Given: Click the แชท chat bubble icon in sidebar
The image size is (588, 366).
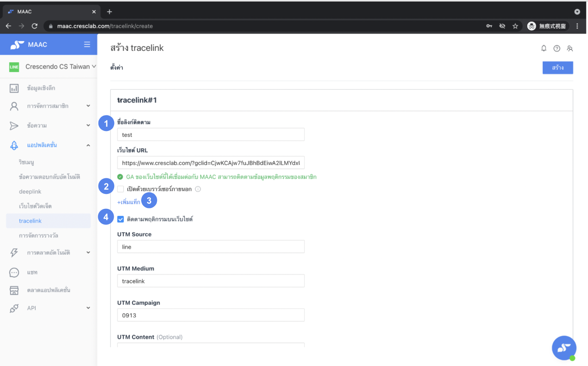Looking at the screenshot, I should click(x=14, y=273).
